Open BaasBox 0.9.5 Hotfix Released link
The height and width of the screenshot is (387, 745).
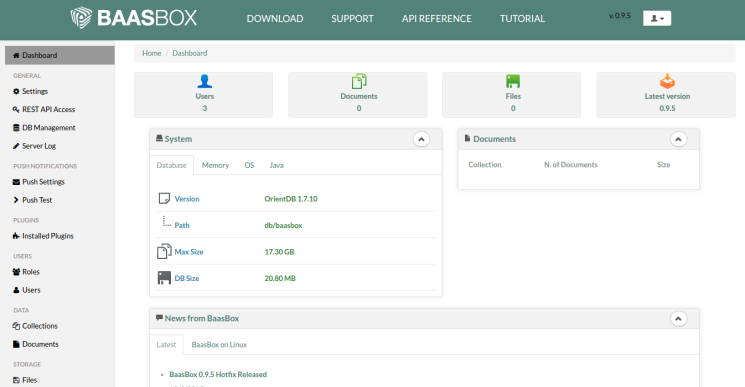pos(218,375)
